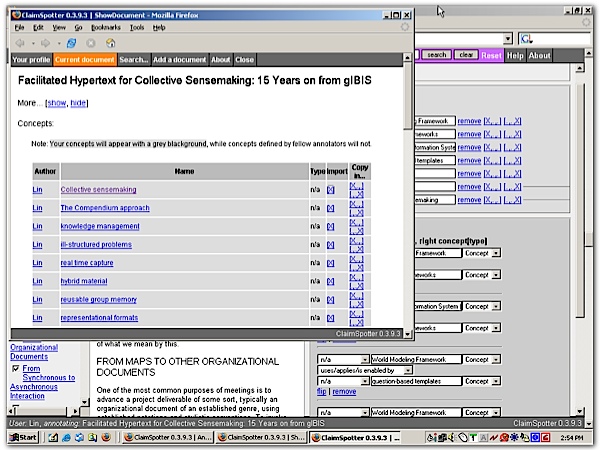Import The Compendium approach concept icon

pos(331,208)
